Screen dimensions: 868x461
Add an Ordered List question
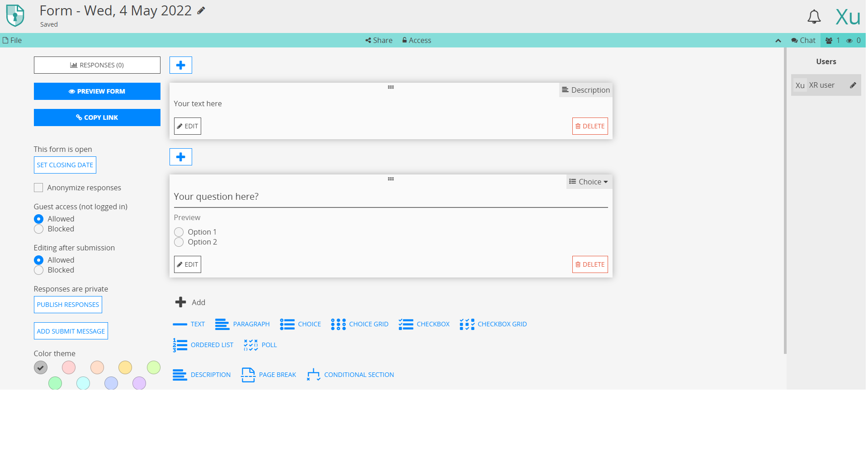203,345
